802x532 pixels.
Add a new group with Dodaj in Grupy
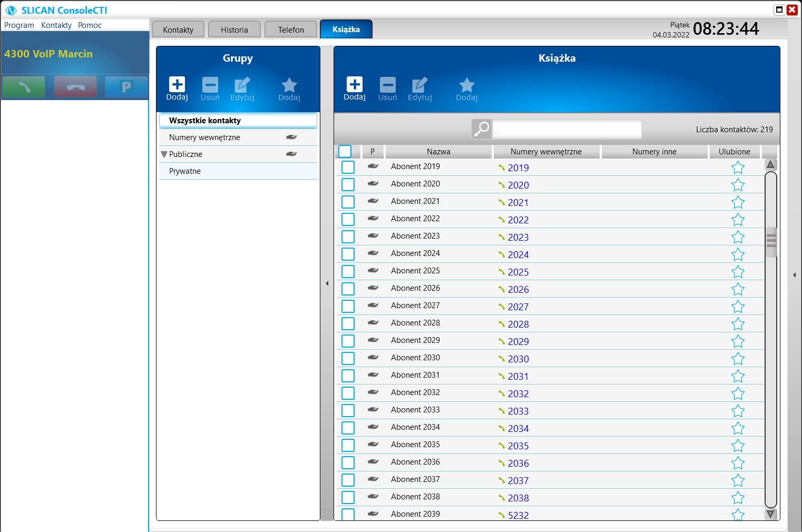pyautogui.click(x=177, y=88)
